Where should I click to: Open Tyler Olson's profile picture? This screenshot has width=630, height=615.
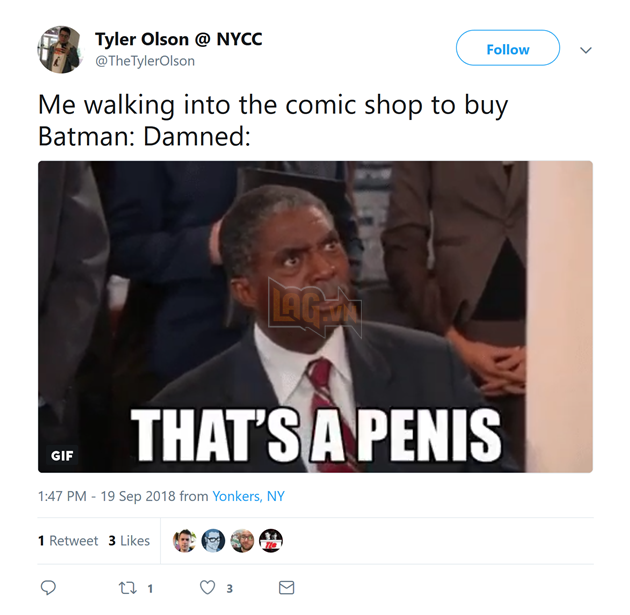60,50
